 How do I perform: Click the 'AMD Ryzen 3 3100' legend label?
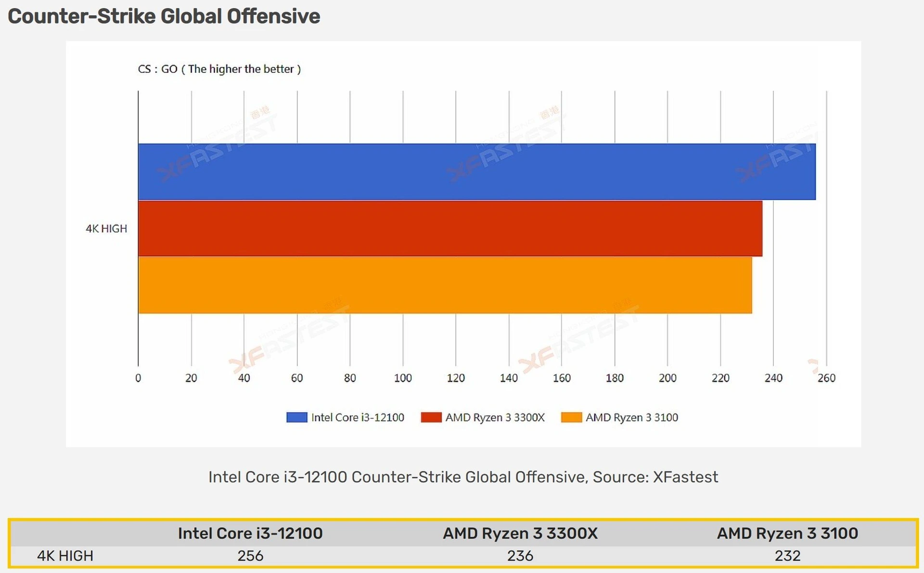632,418
